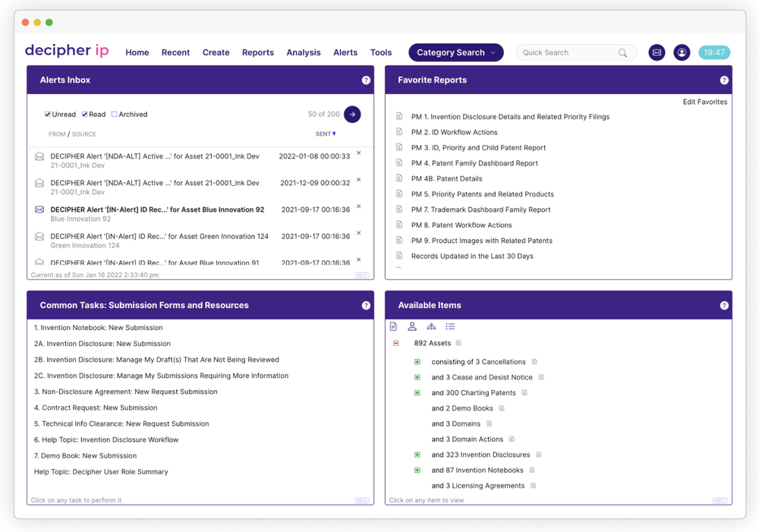
Task: Click report icon for PM 4B. Patent Details
Action: (x=399, y=178)
